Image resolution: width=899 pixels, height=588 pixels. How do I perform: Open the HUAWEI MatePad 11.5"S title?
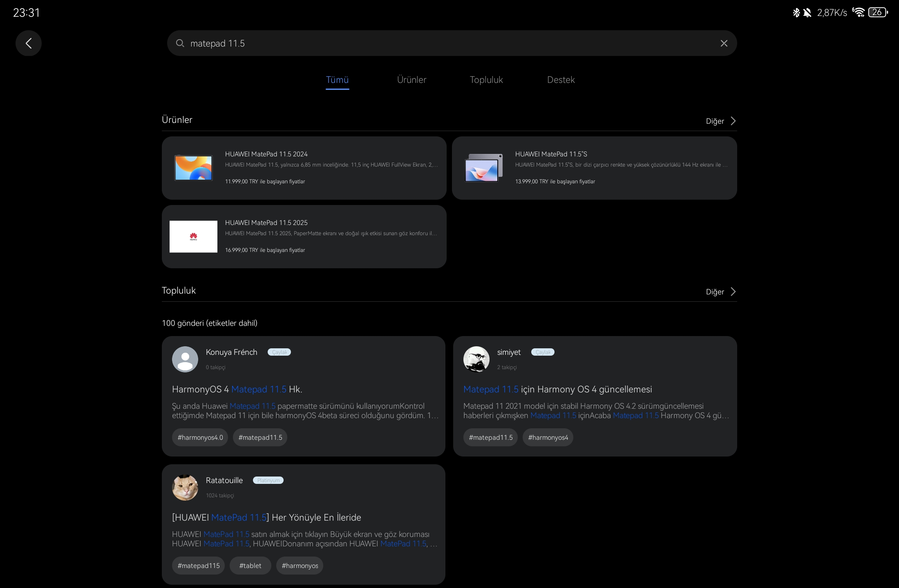pos(551,154)
